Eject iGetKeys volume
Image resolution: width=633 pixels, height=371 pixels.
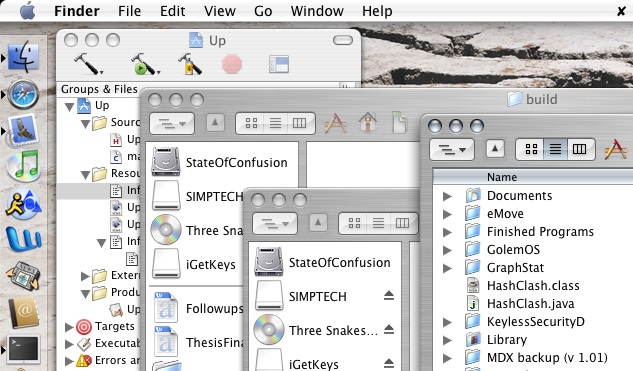coord(389,363)
